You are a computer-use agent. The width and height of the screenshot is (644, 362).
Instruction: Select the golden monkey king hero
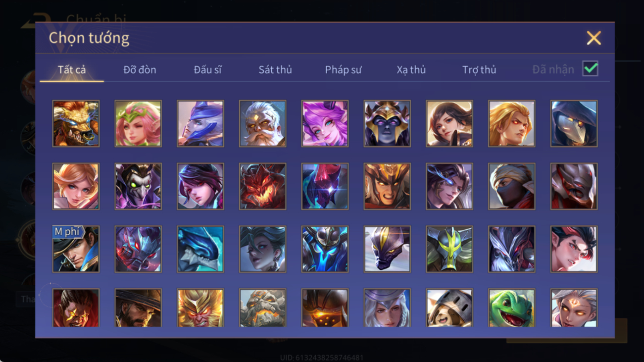tap(200, 308)
